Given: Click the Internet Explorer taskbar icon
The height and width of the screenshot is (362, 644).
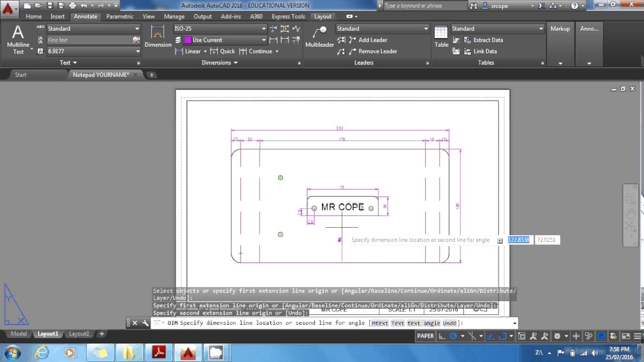Looking at the screenshot, I should (x=43, y=352).
